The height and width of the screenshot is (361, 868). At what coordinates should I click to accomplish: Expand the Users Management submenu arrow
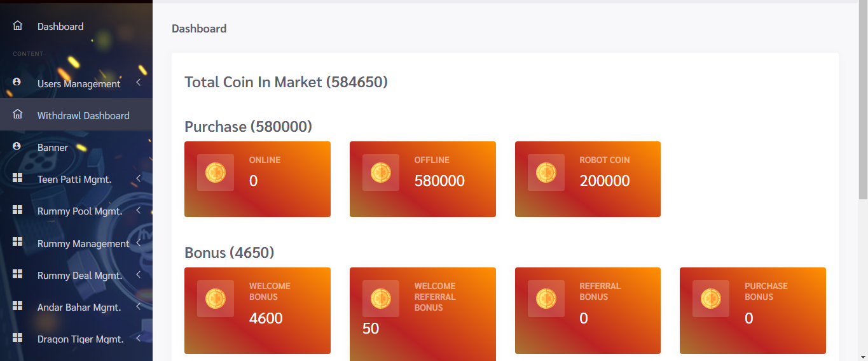[138, 83]
